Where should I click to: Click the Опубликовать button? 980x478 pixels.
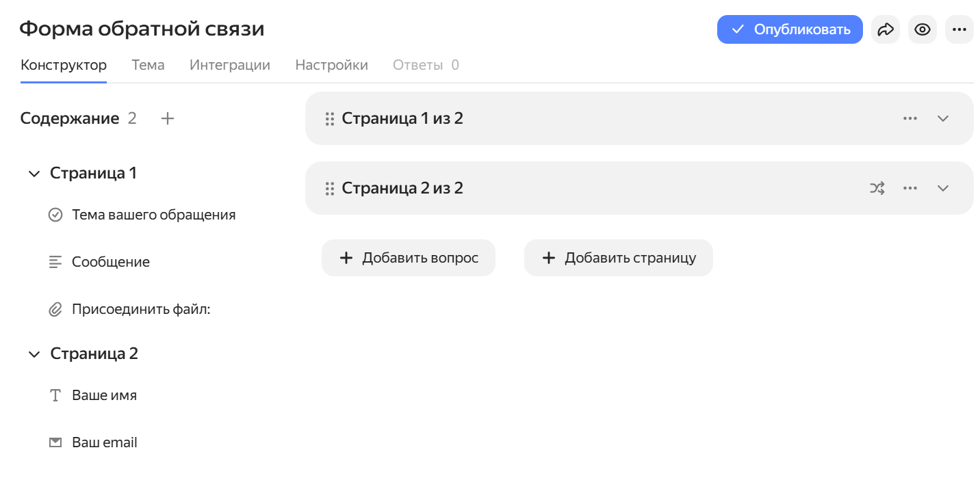tap(790, 29)
